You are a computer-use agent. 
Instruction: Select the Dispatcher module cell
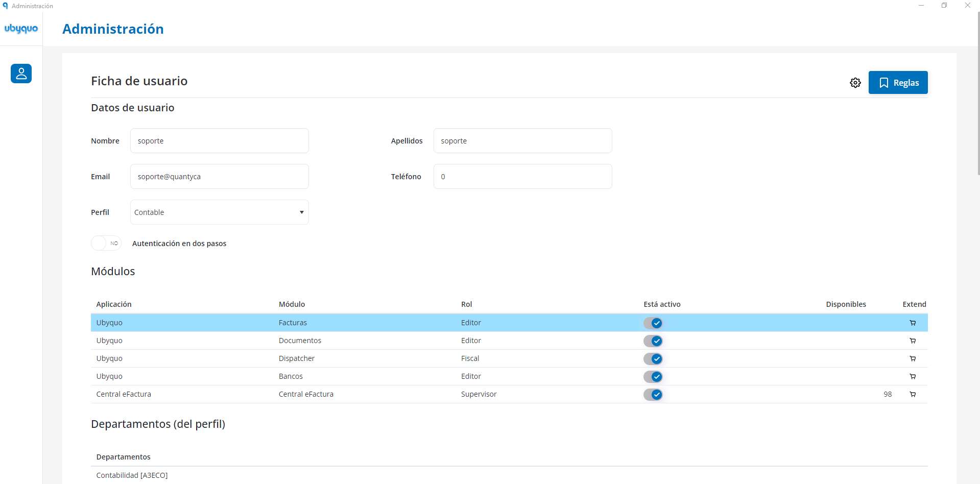(296, 358)
